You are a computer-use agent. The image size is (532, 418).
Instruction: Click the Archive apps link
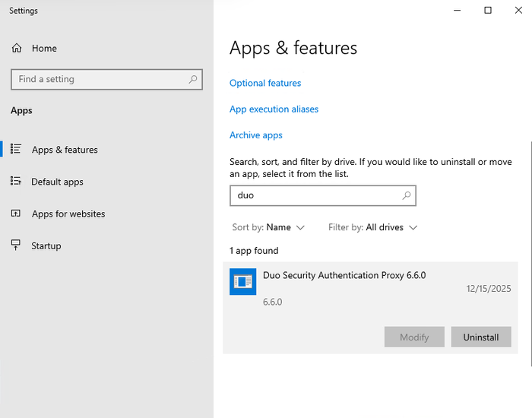255,135
